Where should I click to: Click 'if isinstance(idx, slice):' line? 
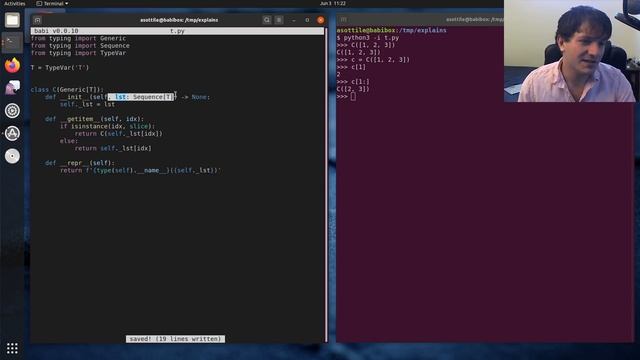click(x=107, y=127)
